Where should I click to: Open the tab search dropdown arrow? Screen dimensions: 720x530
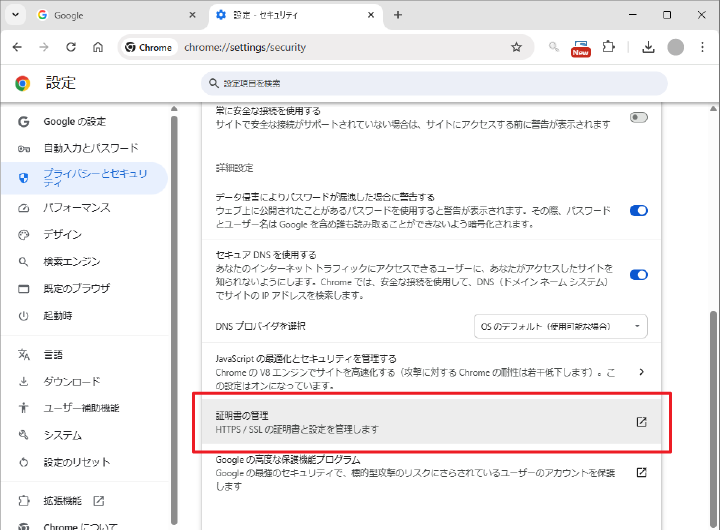(x=16, y=15)
